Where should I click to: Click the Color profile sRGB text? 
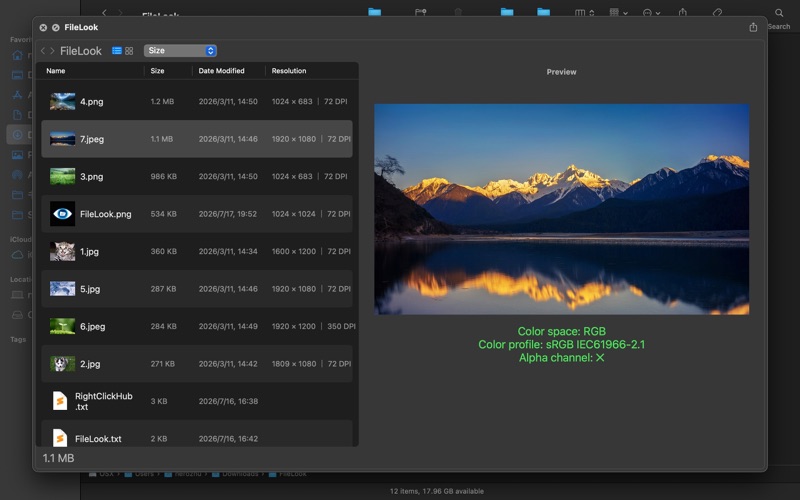561,345
